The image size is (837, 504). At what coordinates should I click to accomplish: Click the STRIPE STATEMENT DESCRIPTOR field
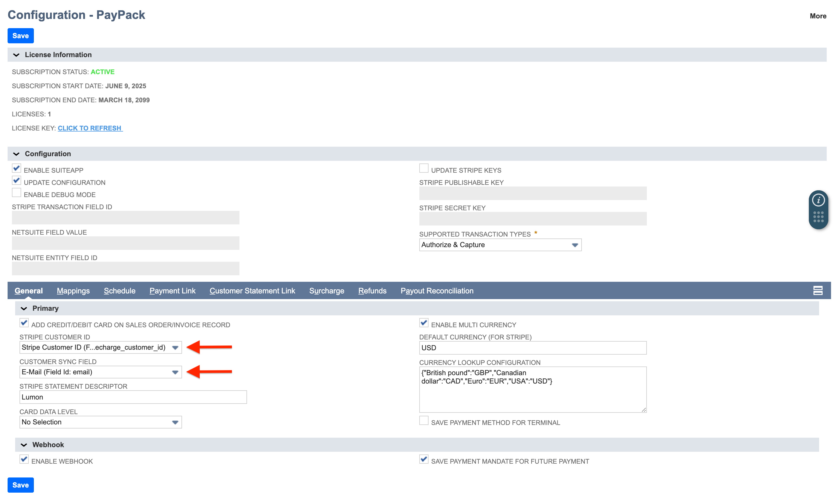(x=132, y=397)
